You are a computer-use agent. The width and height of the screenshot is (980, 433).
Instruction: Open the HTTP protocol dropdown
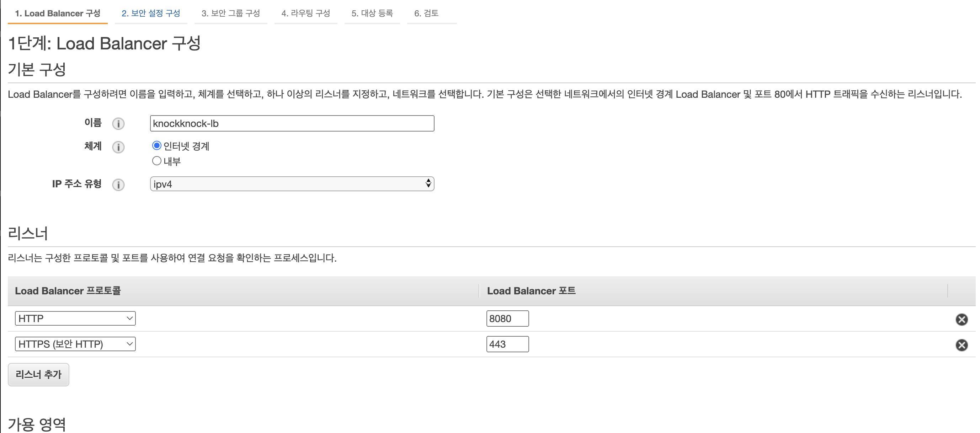pos(75,319)
